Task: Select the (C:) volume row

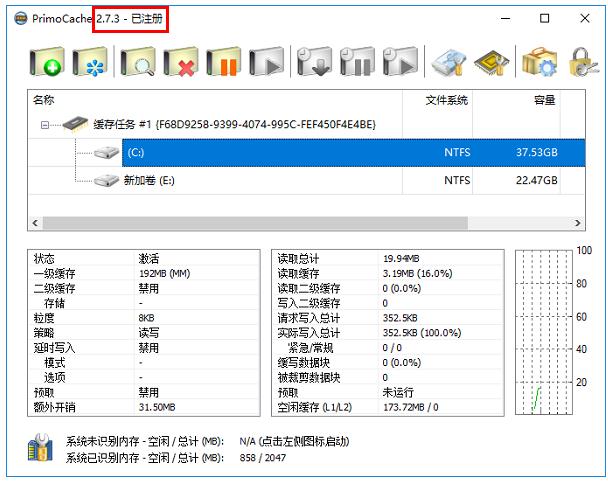Action: [x=300, y=152]
